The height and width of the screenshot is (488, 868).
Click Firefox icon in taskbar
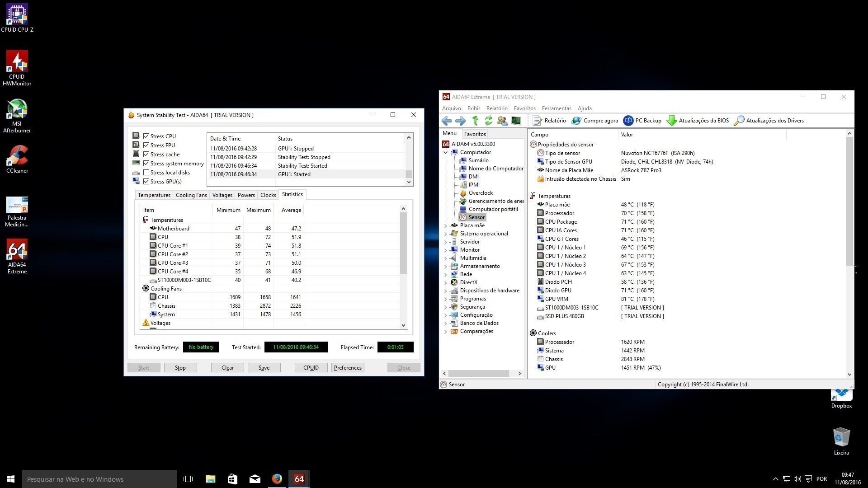pyautogui.click(x=277, y=479)
